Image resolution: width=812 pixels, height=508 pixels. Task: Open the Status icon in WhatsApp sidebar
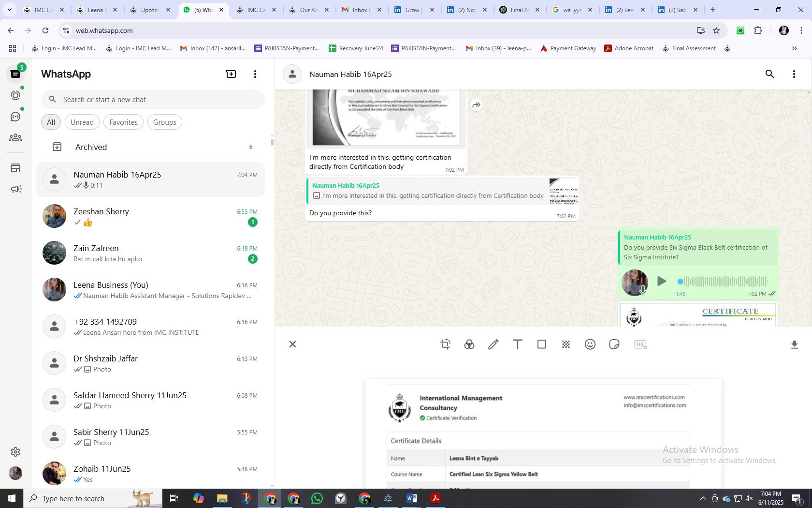tap(15, 95)
